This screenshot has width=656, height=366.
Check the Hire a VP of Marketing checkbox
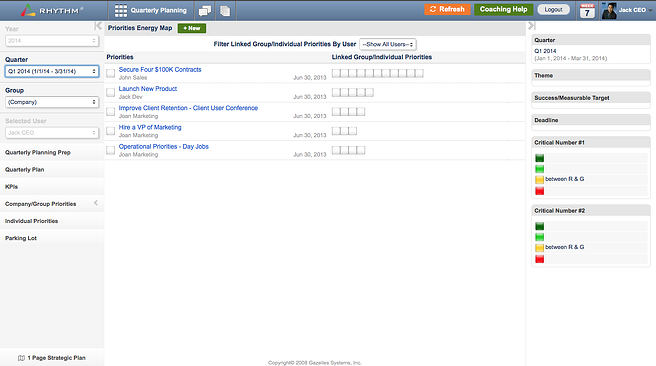(x=110, y=131)
